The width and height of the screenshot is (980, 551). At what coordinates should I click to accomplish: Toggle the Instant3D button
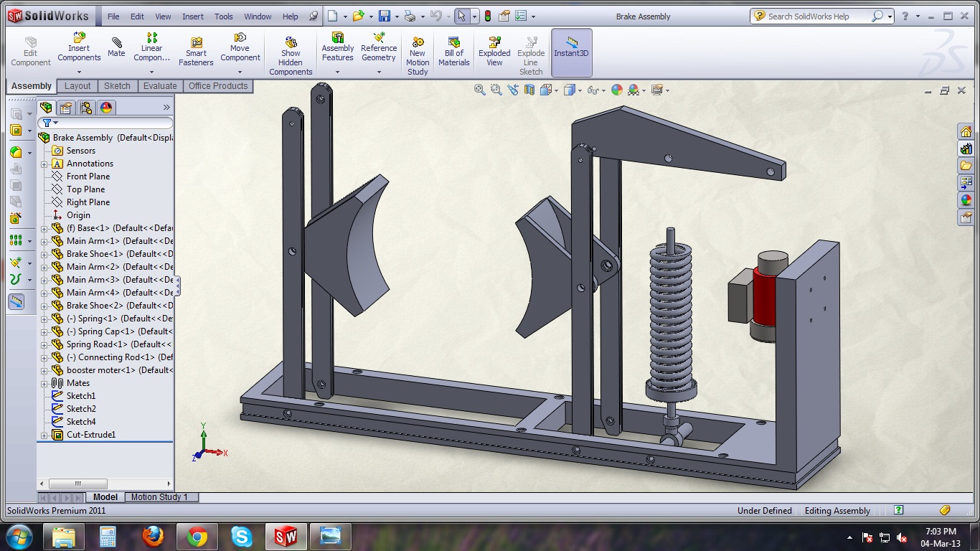[571, 52]
